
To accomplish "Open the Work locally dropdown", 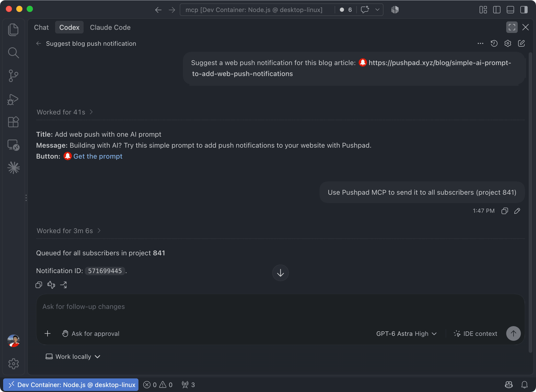I will pyautogui.click(x=73, y=356).
